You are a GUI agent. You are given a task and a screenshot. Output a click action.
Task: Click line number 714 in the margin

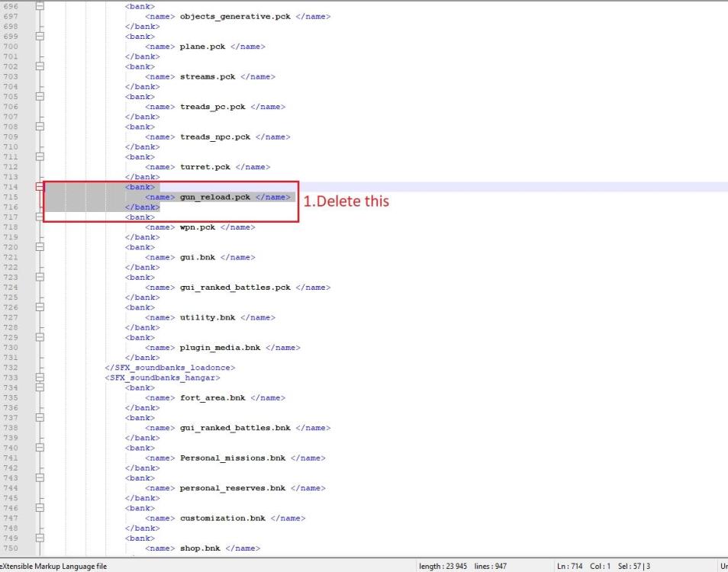coord(11,187)
